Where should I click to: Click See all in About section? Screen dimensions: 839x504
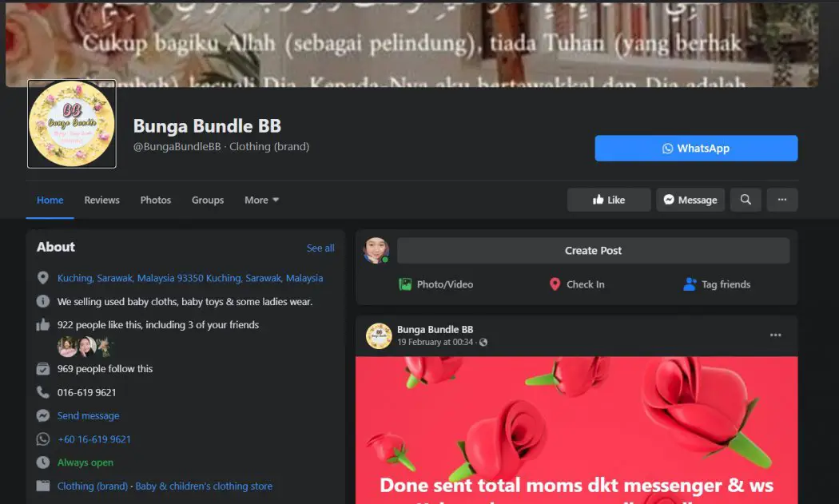pos(320,248)
